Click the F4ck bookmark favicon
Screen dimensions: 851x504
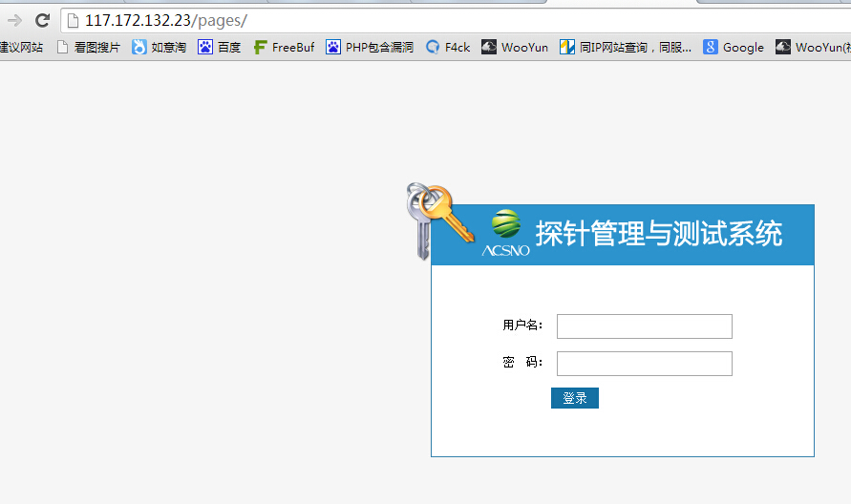(433, 48)
